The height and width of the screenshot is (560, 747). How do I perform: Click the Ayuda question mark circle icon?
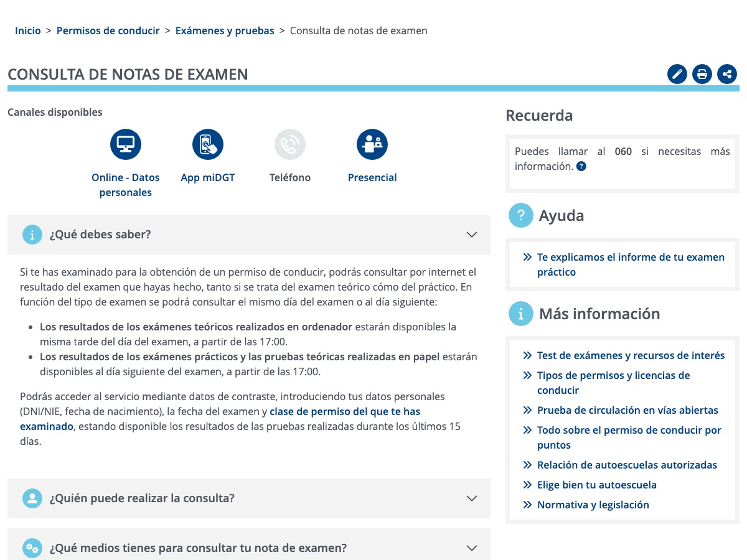521,215
